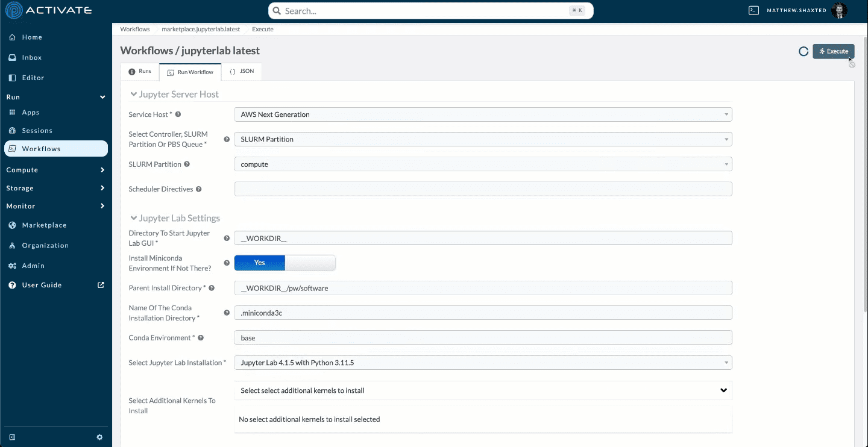Screen dimensions: 868x447
Task: Click the Execute breadcrumb
Action: (x=263, y=29)
